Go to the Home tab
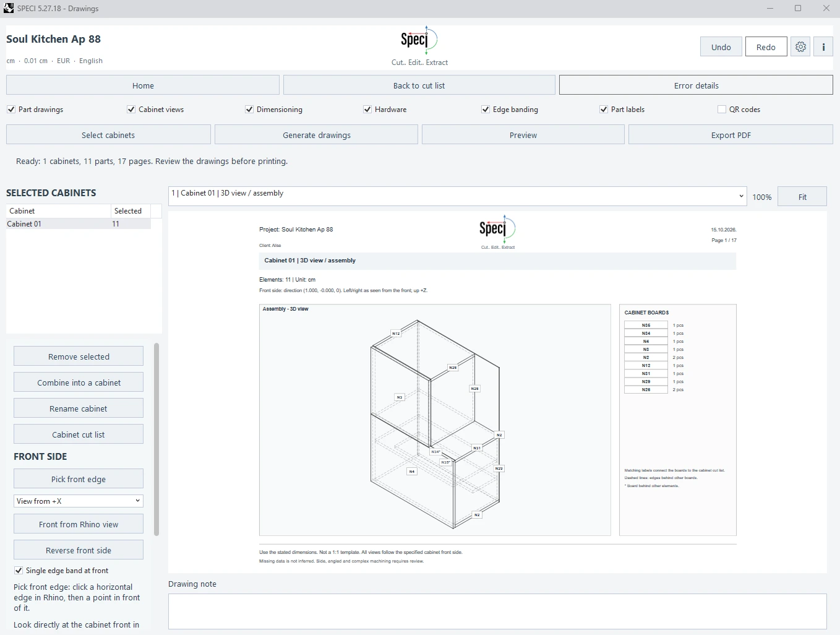This screenshot has width=840, height=635. click(143, 85)
